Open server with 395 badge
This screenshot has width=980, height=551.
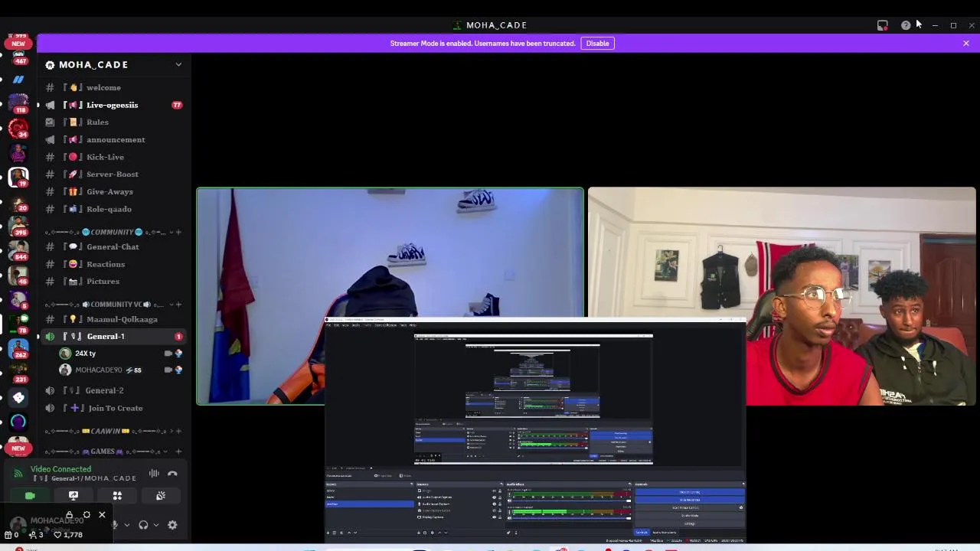(18, 226)
